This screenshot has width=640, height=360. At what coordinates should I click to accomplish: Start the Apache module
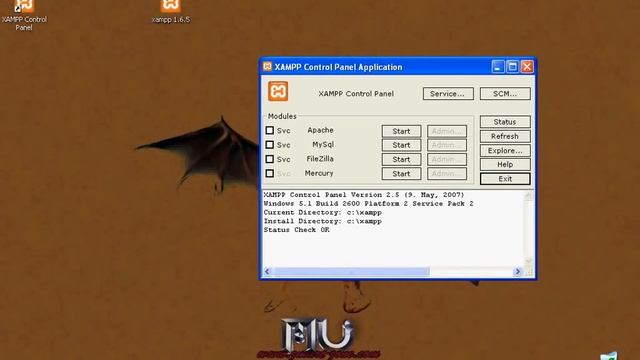401,131
